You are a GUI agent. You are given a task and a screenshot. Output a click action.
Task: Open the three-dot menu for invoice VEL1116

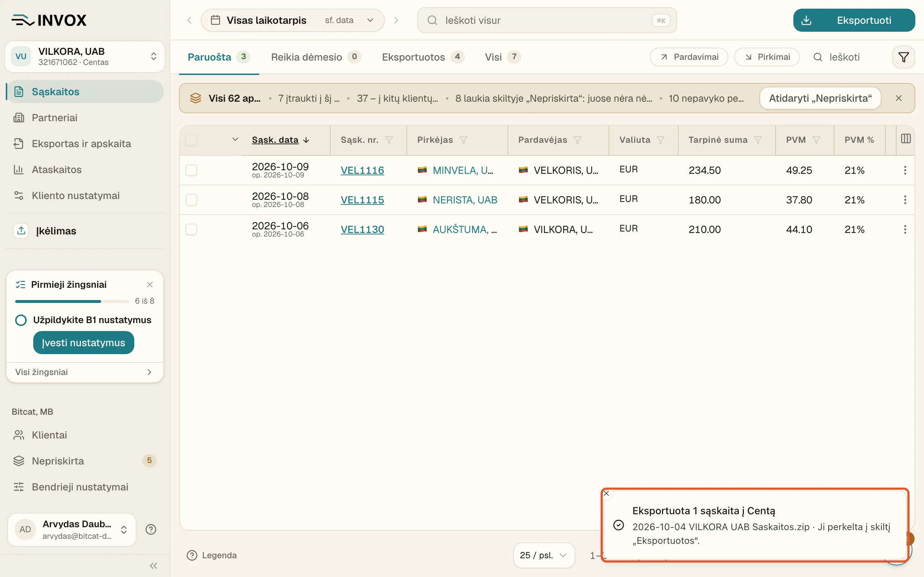click(905, 170)
